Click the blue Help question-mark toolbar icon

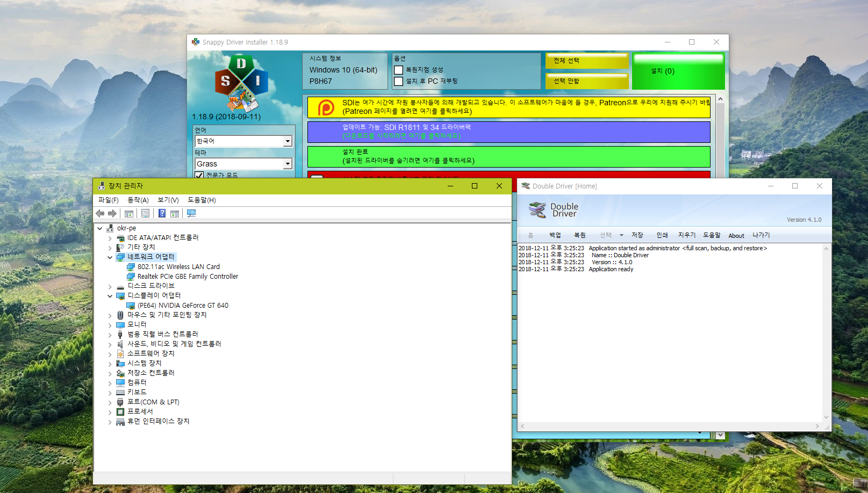[x=162, y=214]
